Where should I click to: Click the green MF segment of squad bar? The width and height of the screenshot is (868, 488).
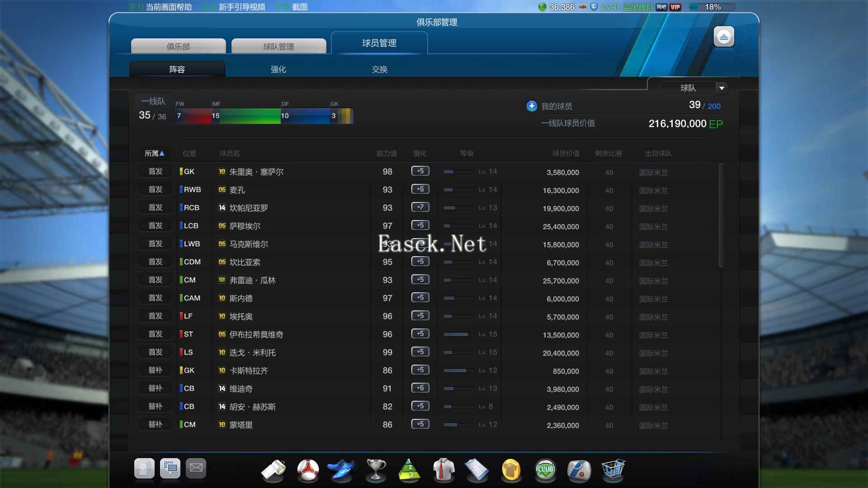(246, 116)
